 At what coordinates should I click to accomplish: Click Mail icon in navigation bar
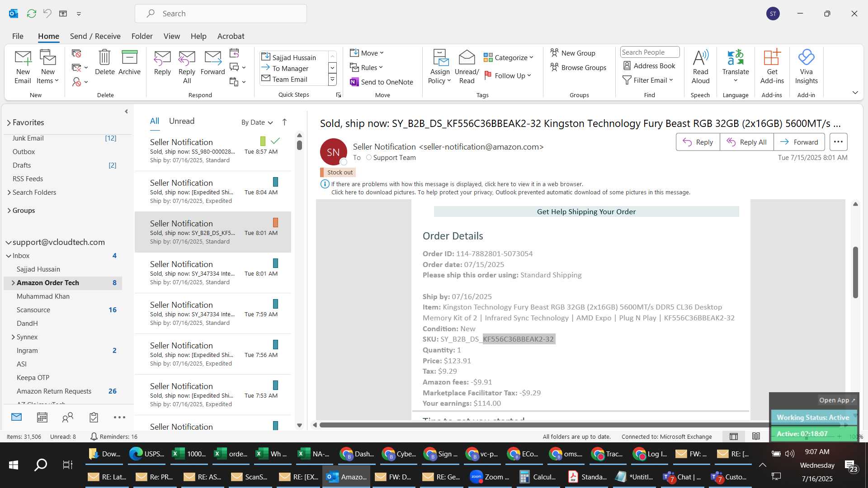[x=17, y=417]
